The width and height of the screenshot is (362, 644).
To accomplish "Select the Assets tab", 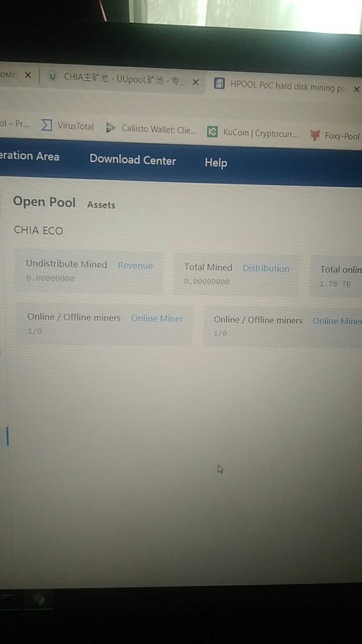I will [101, 205].
